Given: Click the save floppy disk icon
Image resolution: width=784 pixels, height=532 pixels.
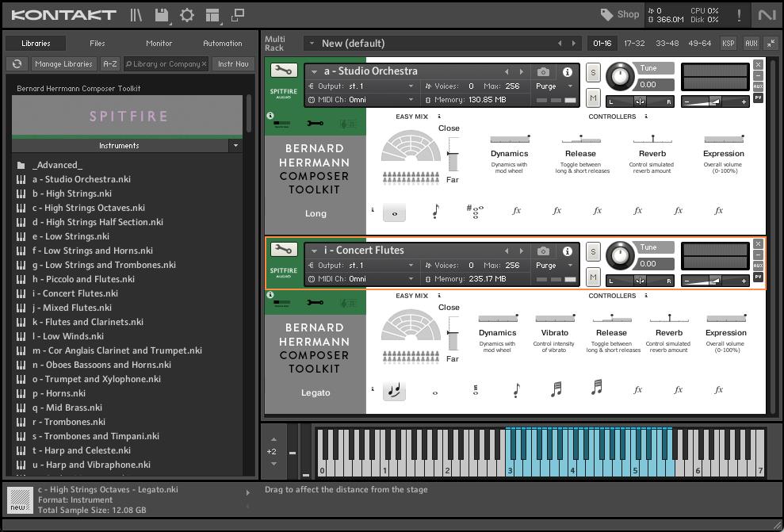Looking at the screenshot, I should coord(162,15).
